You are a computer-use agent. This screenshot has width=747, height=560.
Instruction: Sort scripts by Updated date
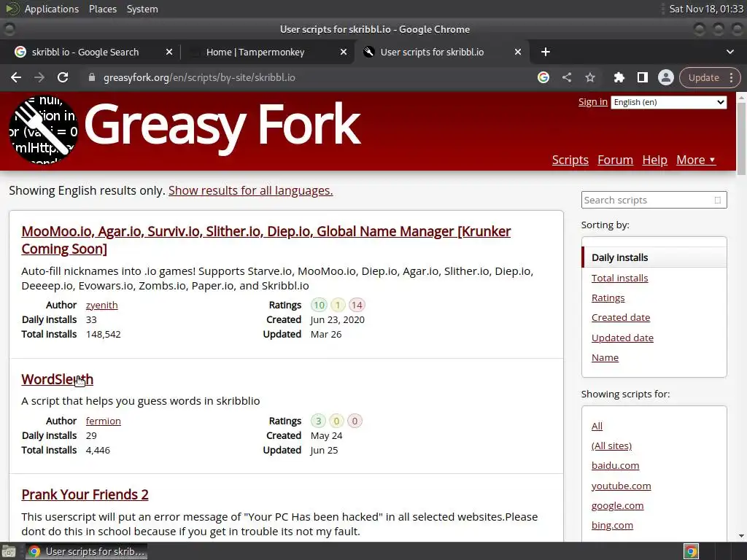(622, 338)
